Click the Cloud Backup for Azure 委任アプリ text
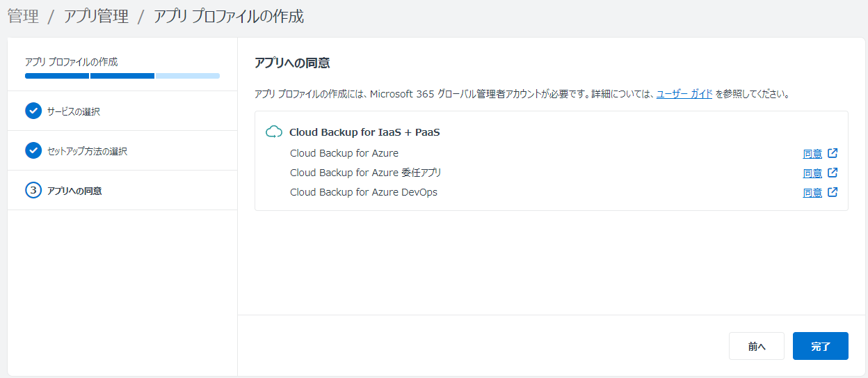 coord(366,173)
